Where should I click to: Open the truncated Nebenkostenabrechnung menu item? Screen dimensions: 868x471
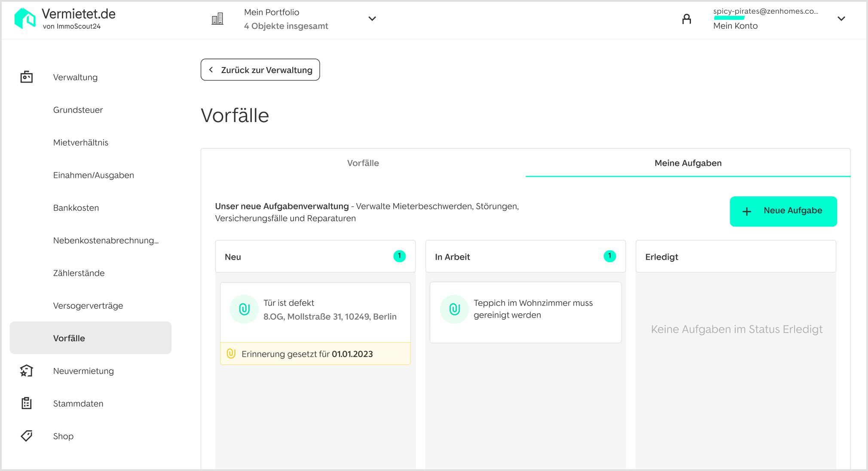tap(106, 240)
